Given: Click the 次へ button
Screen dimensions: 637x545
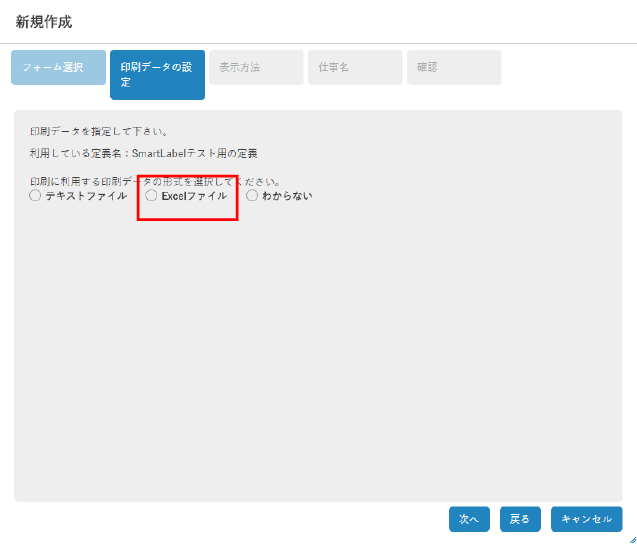Looking at the screenshot, I should [469, 519].
